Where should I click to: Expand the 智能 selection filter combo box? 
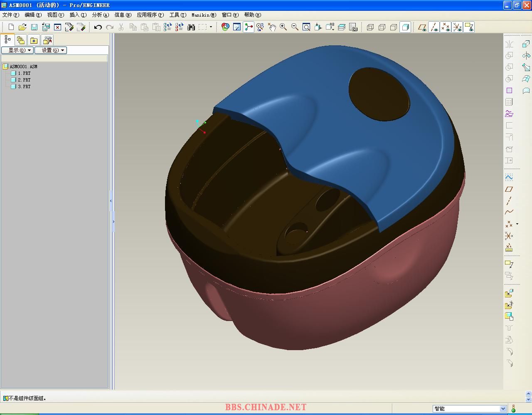click(x=503, y=409)
